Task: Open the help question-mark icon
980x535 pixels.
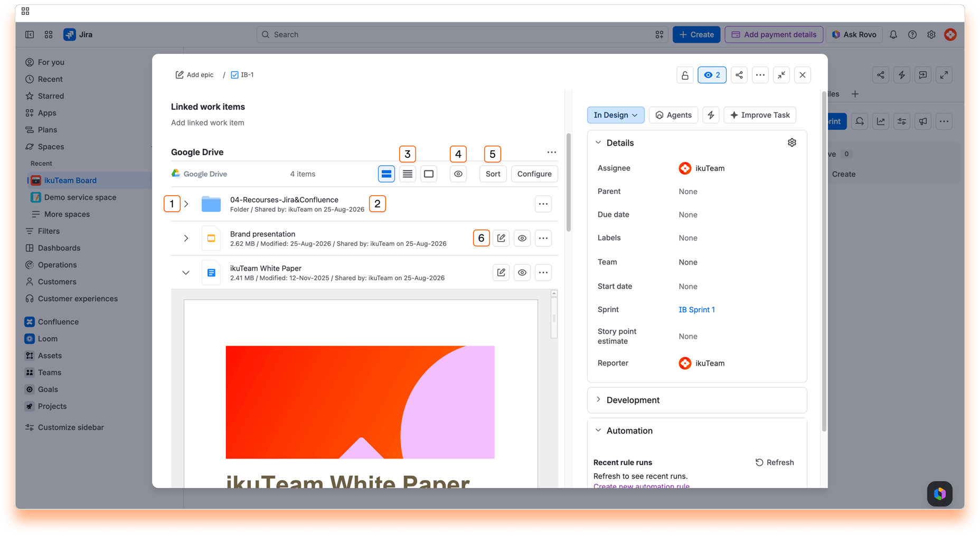Action: (x=912, y=34)
